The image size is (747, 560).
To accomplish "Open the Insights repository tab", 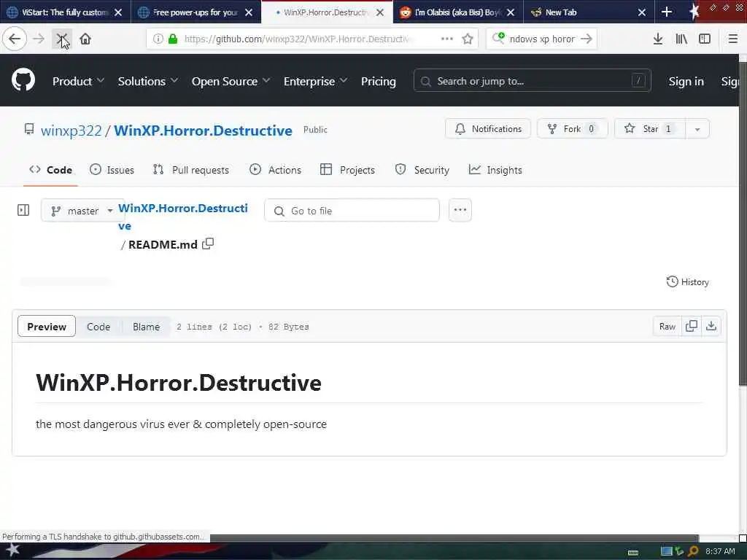I will [x=495, y=170].
